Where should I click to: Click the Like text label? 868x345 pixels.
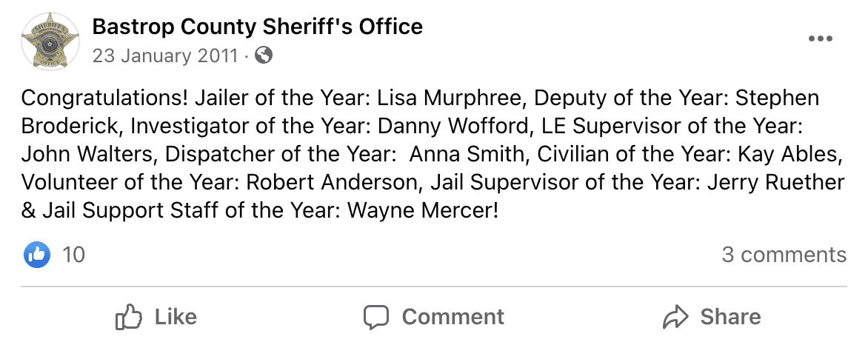pos(176,317)
